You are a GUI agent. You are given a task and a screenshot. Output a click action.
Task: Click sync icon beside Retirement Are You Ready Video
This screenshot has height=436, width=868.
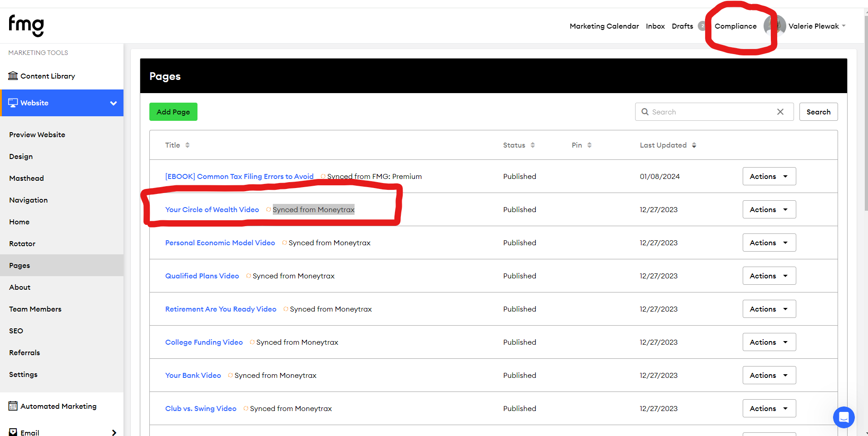click(x=286, y=309)
